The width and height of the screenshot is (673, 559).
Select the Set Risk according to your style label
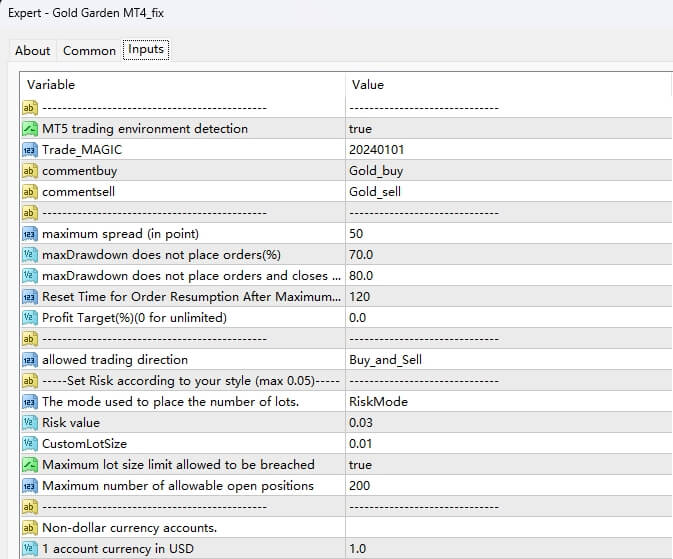(x=191, y=380)
